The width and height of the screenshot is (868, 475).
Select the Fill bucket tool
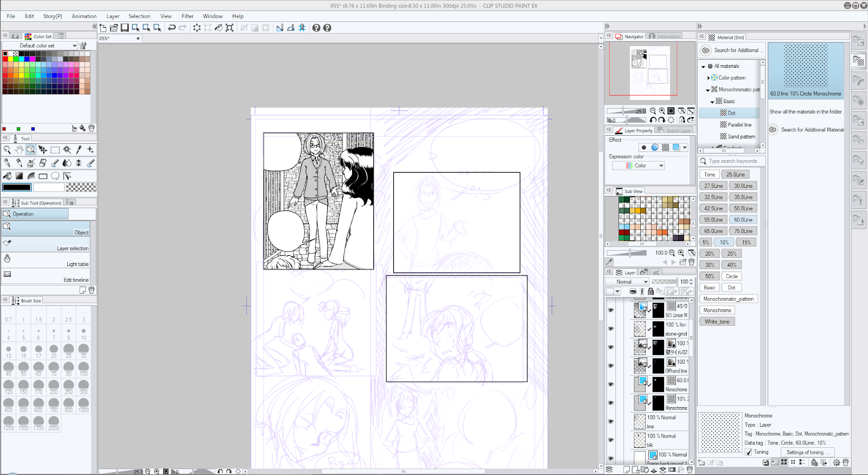tap(7, 176)
